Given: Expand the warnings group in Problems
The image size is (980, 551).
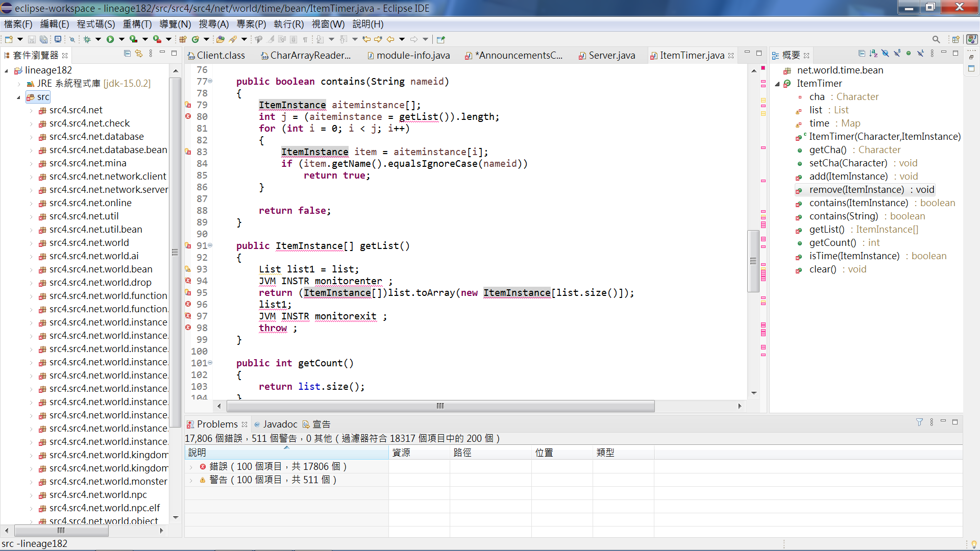Looking at the screenshot, I should [191, 480].
